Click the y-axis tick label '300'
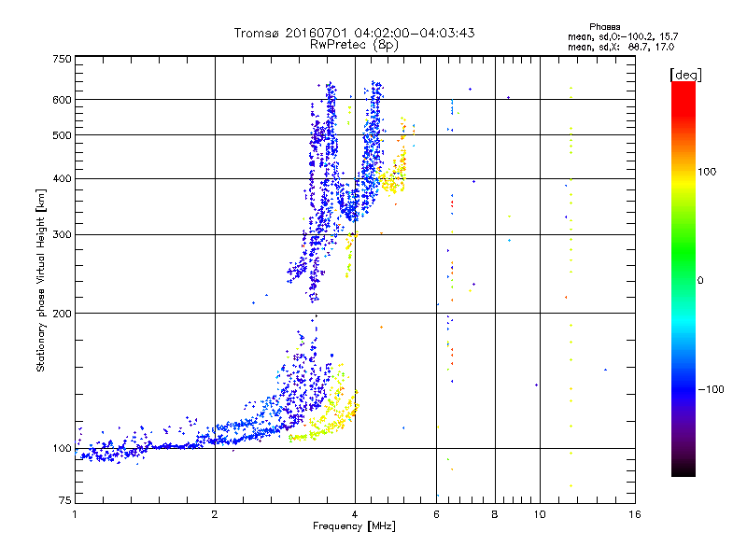 pyautogui.click(x=62, y=235)
